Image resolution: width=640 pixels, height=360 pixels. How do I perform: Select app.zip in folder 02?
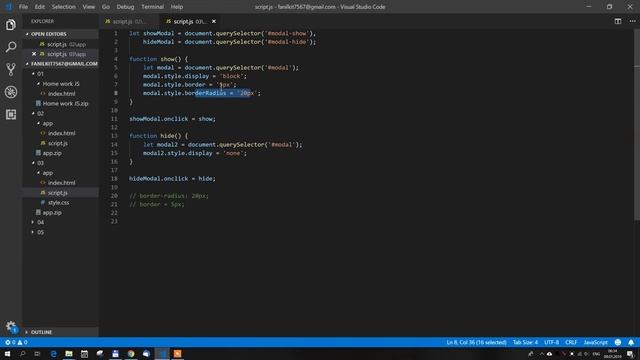click(x=60, y=153)
